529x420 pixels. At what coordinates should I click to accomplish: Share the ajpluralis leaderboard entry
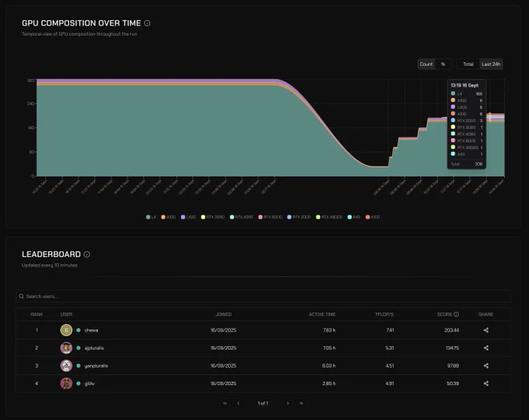(x=485, y=348)
